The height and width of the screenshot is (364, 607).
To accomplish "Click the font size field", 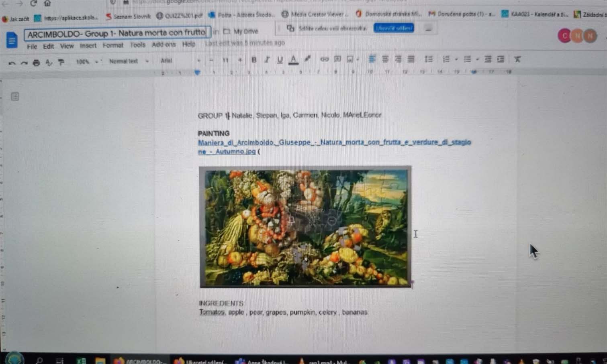I will click(225, 60).
